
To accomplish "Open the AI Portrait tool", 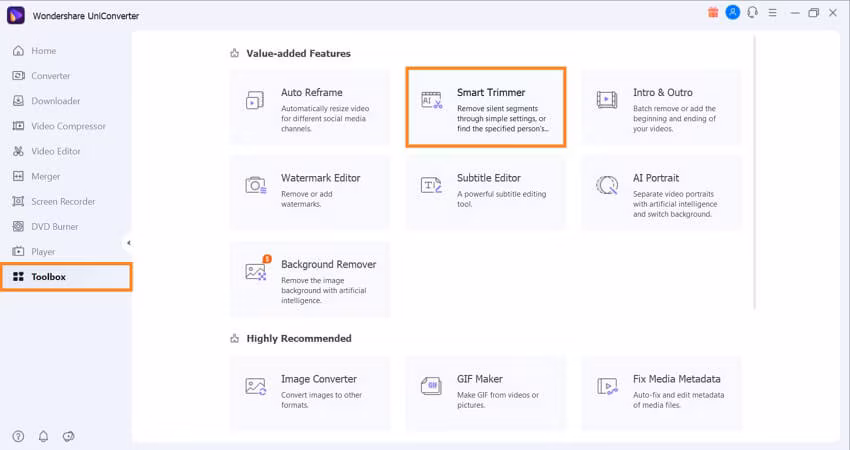I will 661,192.
